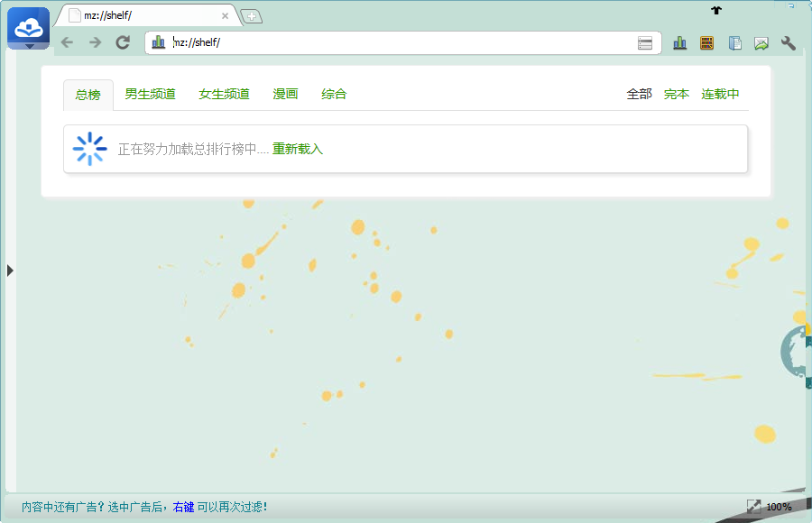Click the address bar showing mz://shelf/

397,42
